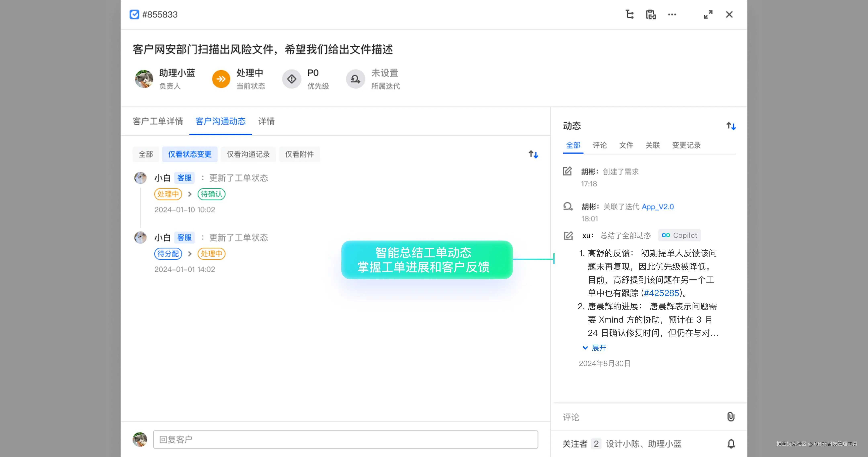The height and width of the screenshot is (457, 868).
Task: Toggle sort order of customer communication list
Action: coord(533,154)
